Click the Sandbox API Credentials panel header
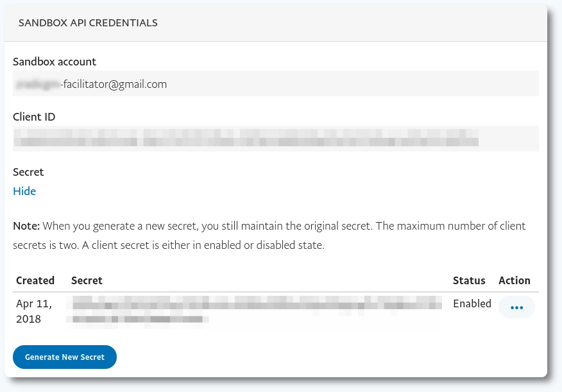This screenshot has height=392, width=562. pos(88,23)
